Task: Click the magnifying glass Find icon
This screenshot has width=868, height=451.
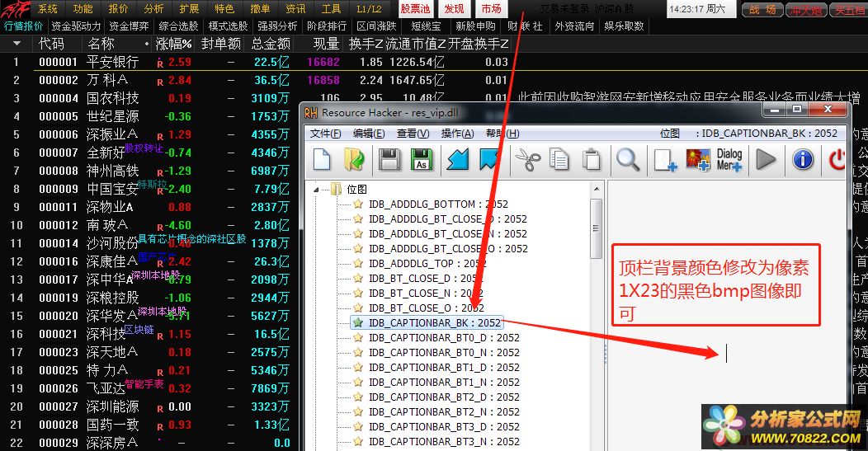Action: [x=628, y=160]
